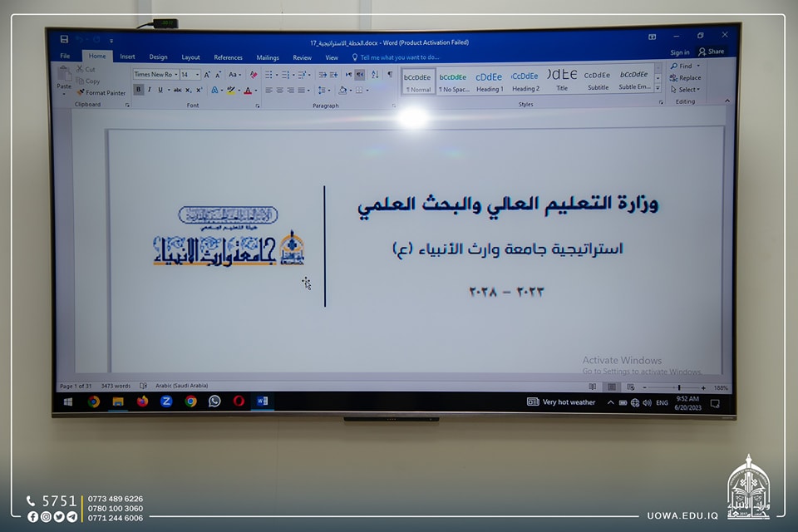
Task: Toggle Show/Hide paragraph marks
Action: pos(389,75)
